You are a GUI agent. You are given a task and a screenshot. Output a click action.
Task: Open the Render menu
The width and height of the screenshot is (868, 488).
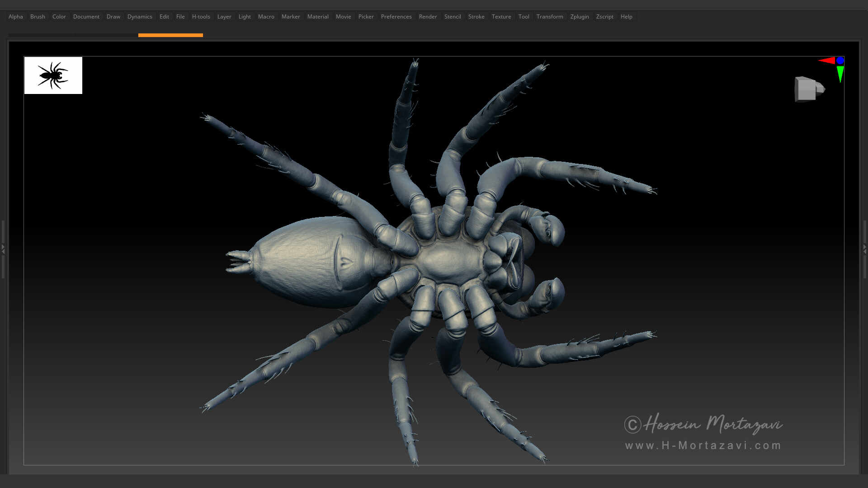[x=428, y=16]
